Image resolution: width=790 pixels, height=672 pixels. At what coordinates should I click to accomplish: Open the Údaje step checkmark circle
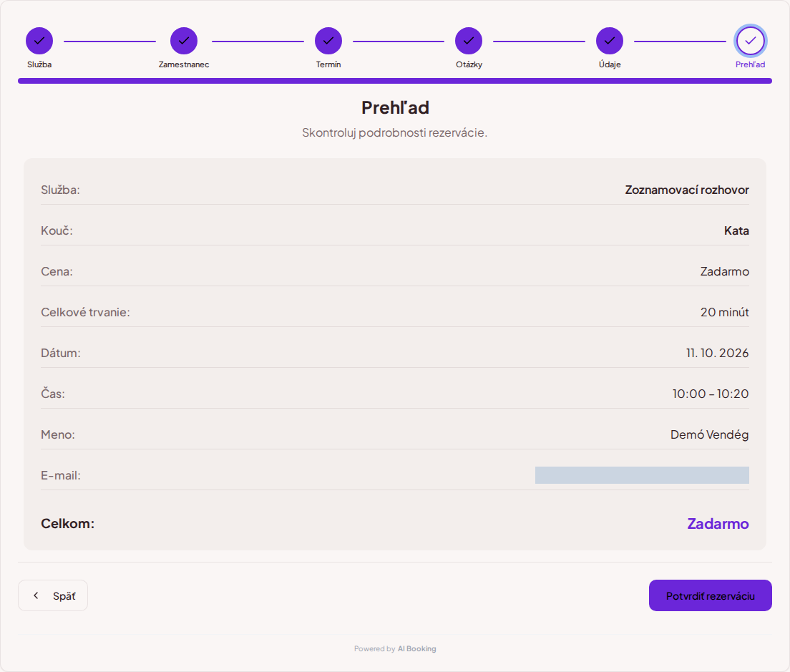coord(610,41)
